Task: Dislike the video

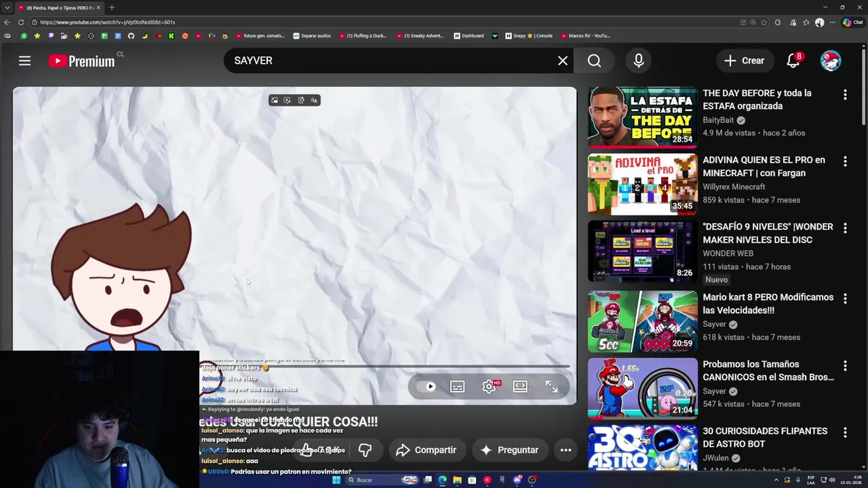Action: pos(365,450)
